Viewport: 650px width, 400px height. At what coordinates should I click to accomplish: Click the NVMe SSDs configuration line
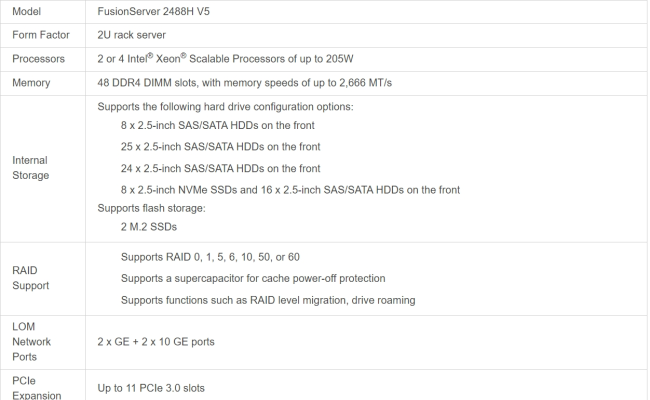click(290, 189)
